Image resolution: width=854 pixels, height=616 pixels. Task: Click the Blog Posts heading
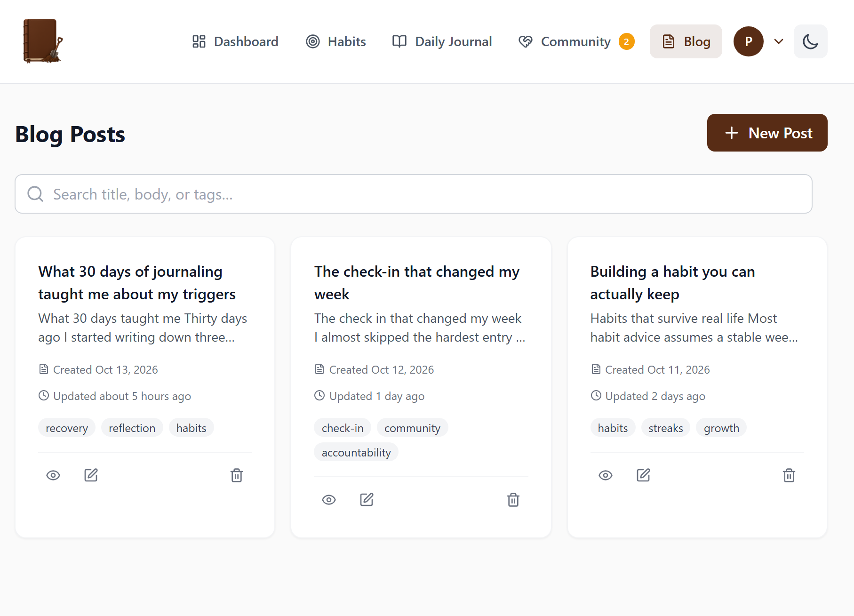tap(70, 134)
